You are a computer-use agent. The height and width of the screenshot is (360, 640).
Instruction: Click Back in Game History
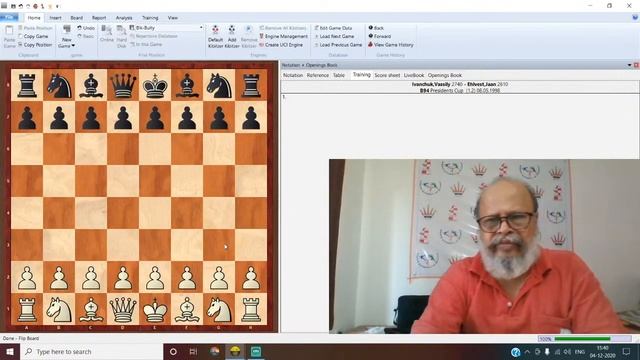tap(376, 28)
